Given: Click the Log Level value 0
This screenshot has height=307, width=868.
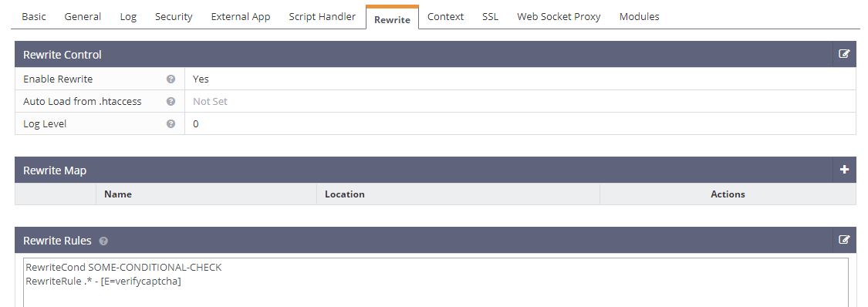Looking at the screenshot, I should 196,124.
